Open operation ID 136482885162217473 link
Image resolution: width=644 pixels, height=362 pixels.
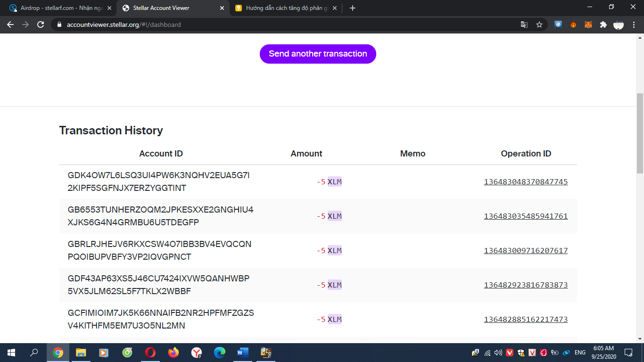(526, 320)
